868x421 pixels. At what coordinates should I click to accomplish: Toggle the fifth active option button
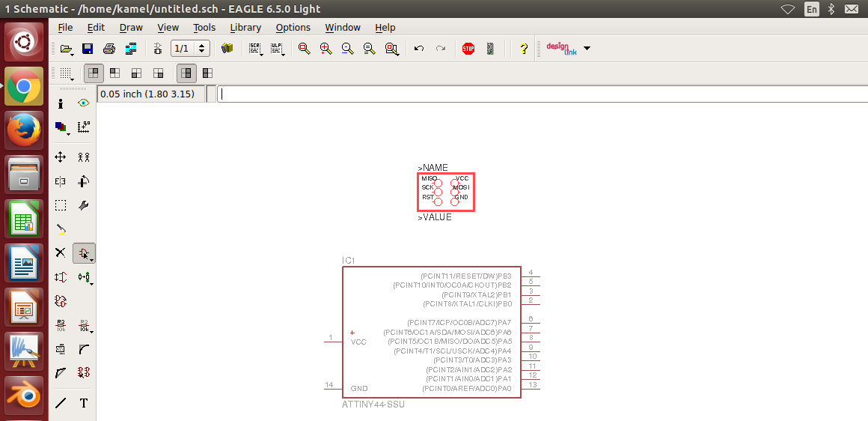coord(186,73)
